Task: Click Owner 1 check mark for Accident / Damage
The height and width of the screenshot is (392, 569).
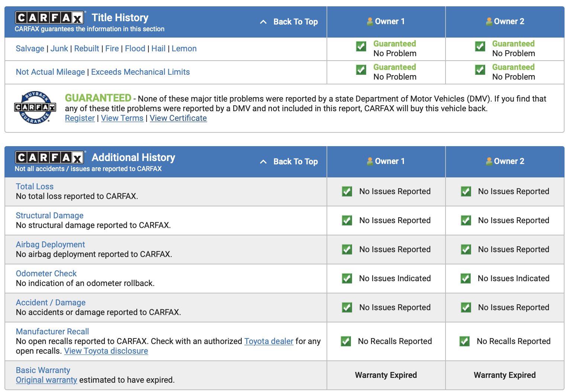Action: tap(347, 308)
